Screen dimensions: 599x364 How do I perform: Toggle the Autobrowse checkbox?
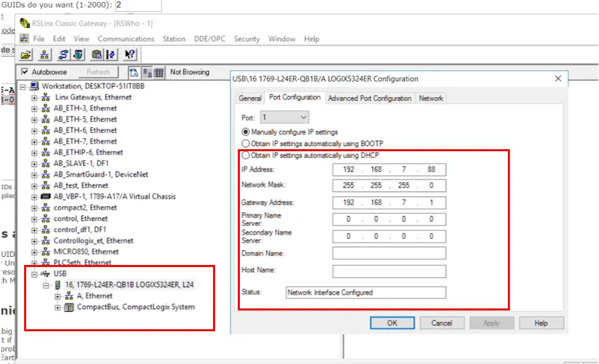pos(25,72)
